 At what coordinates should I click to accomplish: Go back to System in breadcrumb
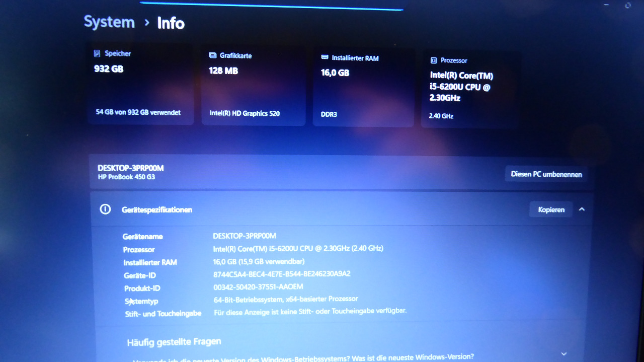(109, 22)
